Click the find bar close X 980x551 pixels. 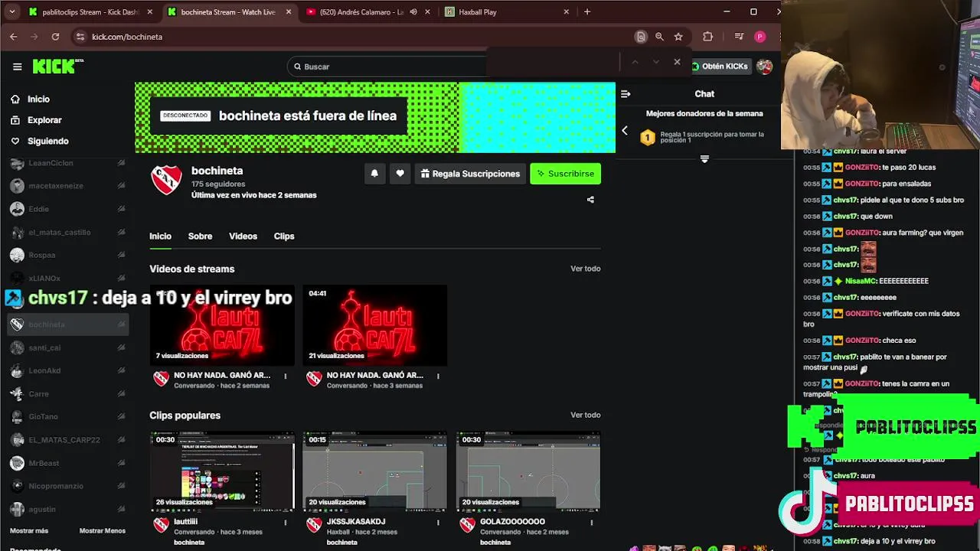677,61
